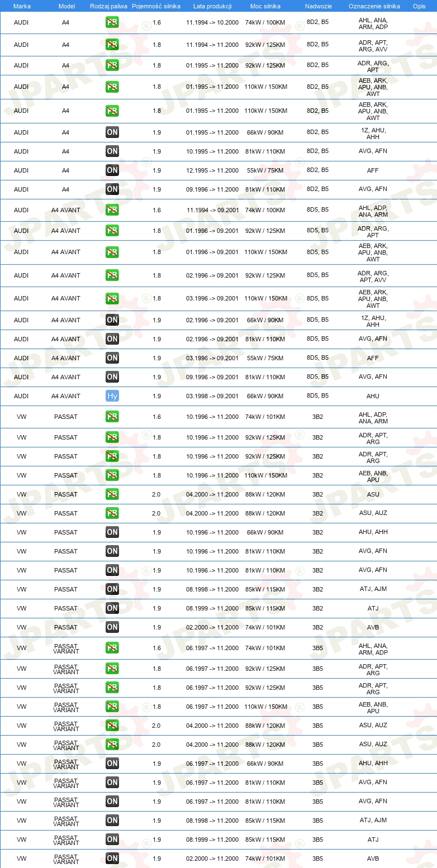Click diesel icon for Passat Variant 66kW row
Screen dimensions: 437x868
pos(112,764)
